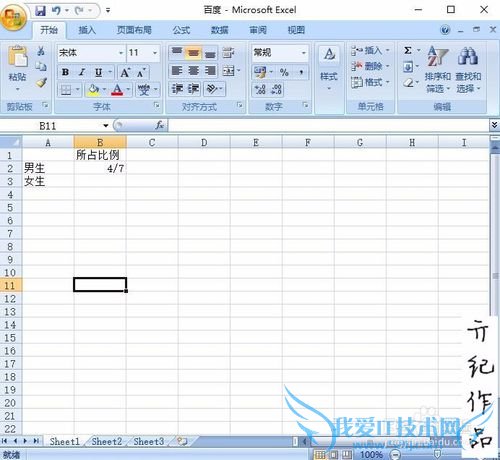This screenshot has height=460, width=500.
Task: Switch to the 审阅 tab
Action: pos(258,30)
